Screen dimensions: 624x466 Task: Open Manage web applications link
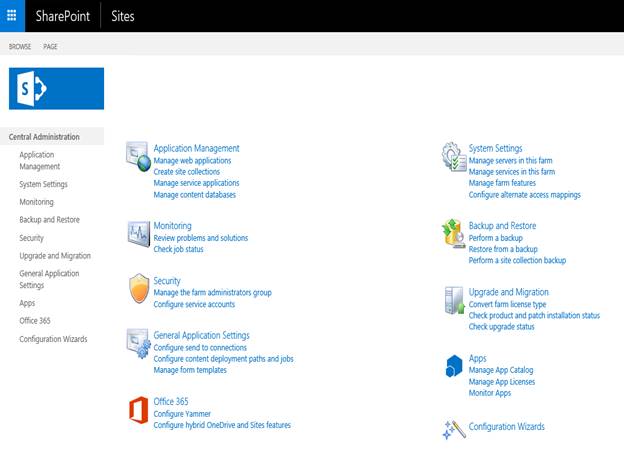[192, 160]
